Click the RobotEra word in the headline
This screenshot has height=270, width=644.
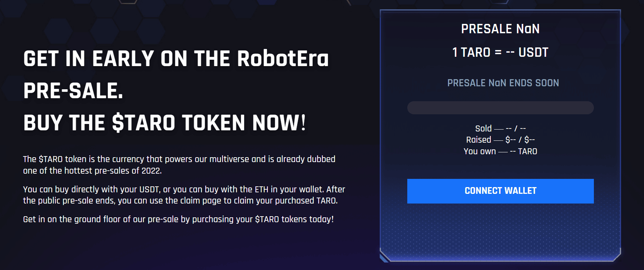(283, 59)
